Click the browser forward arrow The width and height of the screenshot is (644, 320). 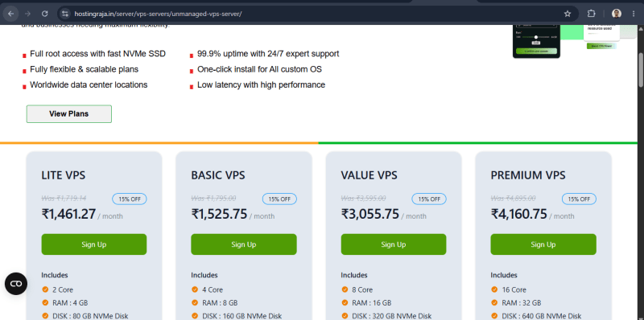tap(28, 14)
